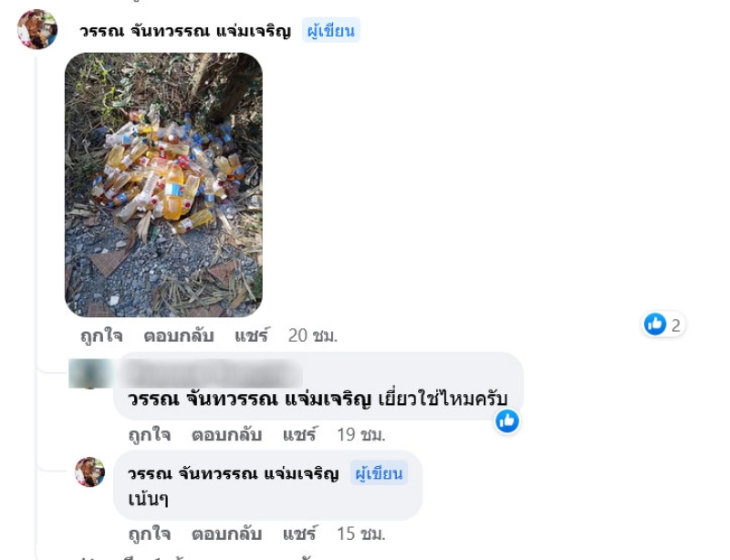
Task: Click the ผู้เขียน badge on the top comment
Action: coord(331,30)
